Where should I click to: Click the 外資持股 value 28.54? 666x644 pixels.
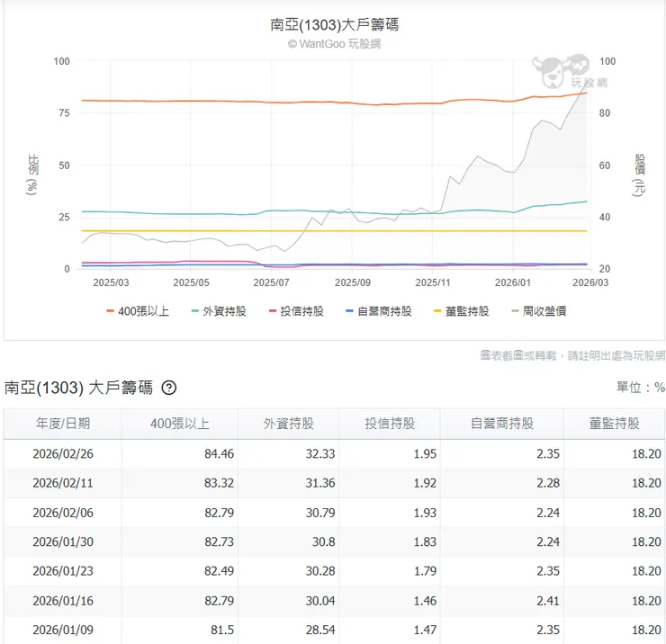pos(320,630)
